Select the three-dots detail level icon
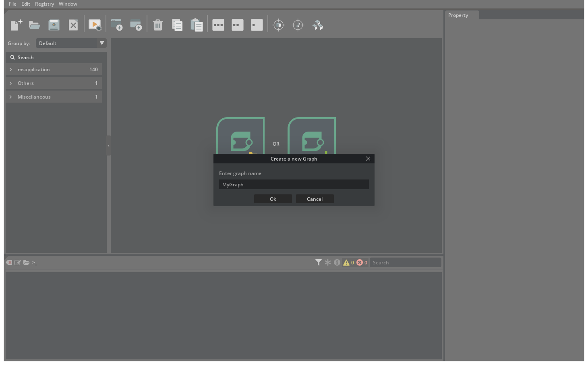This screenshot has height=365, width=588. [218, 25]
